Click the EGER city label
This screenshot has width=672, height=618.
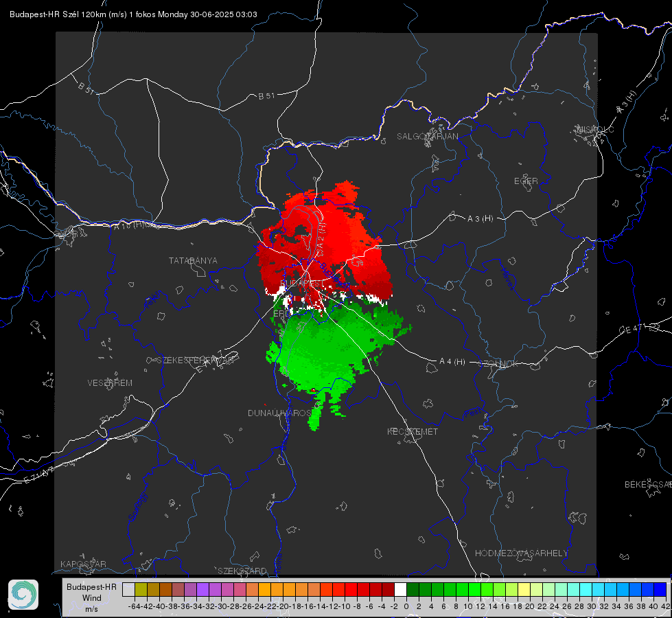(526, 181)
